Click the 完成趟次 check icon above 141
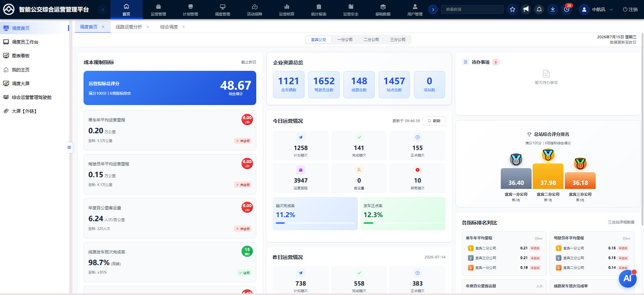Viewport: 644px width, 295px height. tap(359, 137)
